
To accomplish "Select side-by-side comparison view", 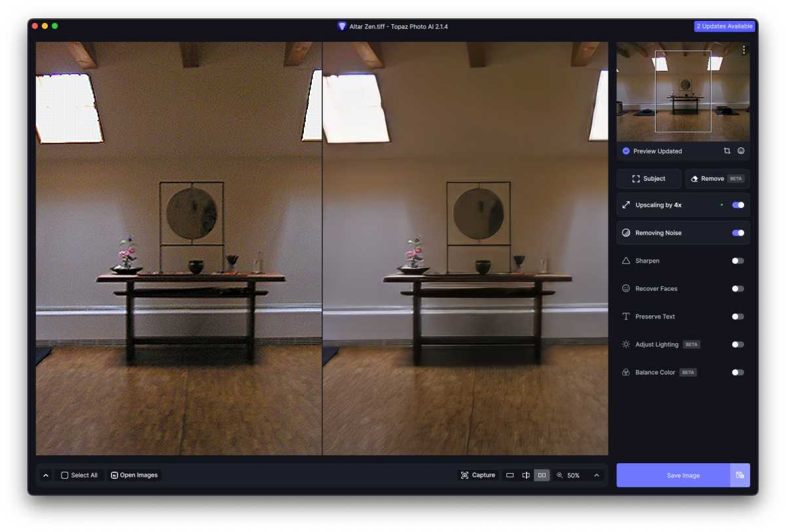I will click(542, 475).
